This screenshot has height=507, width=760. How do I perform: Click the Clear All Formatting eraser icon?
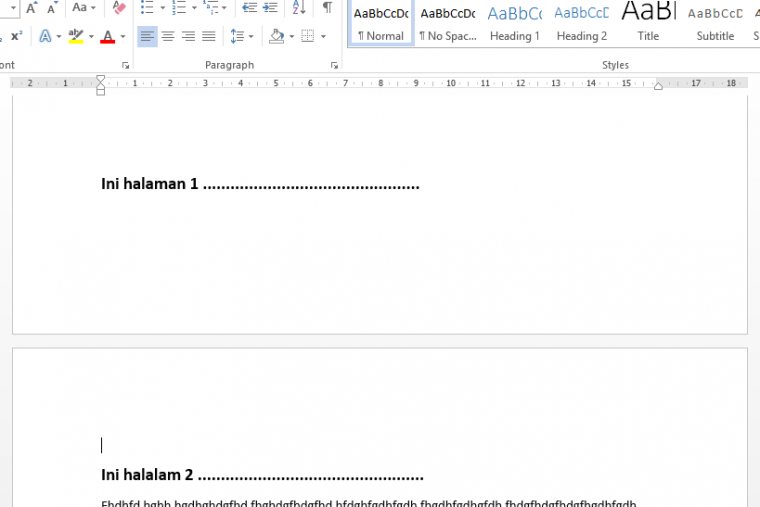[119, 8]
